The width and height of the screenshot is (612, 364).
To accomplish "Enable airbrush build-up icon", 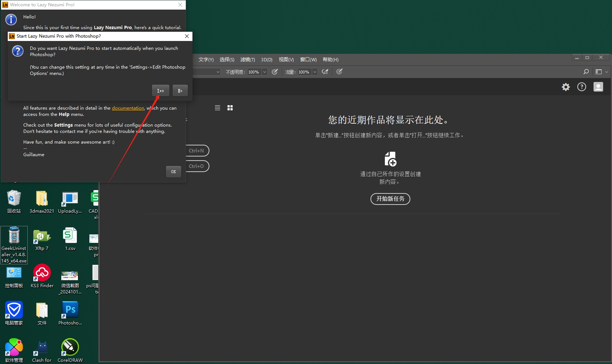I will 325,72.
